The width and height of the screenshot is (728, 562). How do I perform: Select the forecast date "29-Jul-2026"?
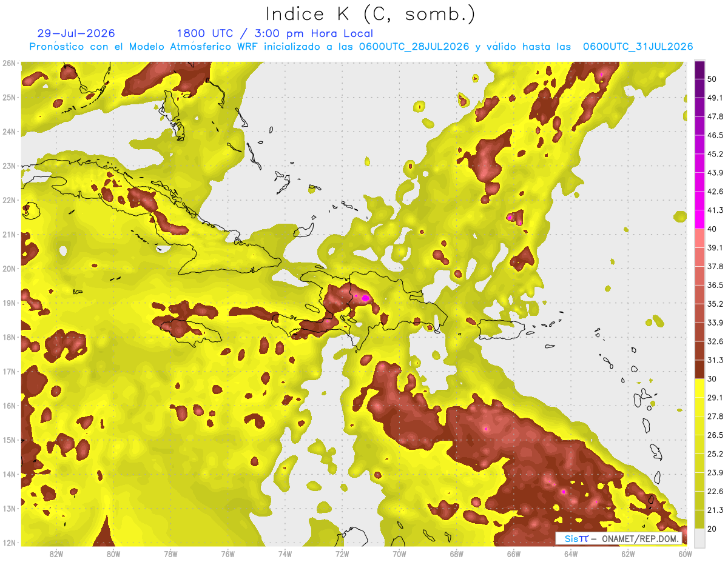pyautogui.click(x=76, y=33)
